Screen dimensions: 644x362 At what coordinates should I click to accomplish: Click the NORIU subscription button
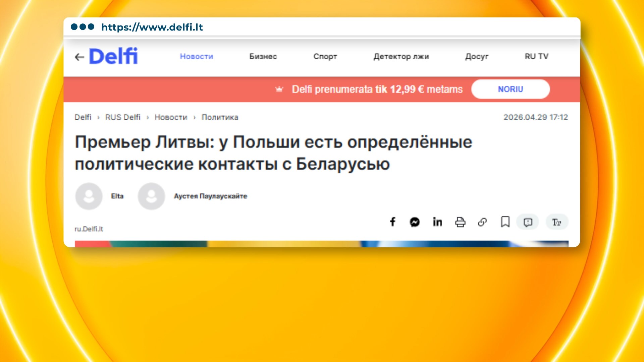(511, 89)
